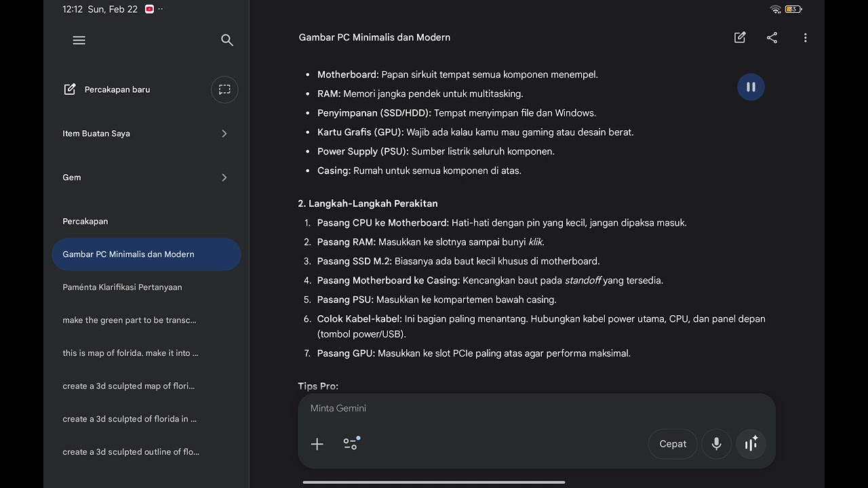Click step 'Colok Kabel-kabel'
Image resolution: width=868 pixels, height=488 pixels.
coord(541,326)
